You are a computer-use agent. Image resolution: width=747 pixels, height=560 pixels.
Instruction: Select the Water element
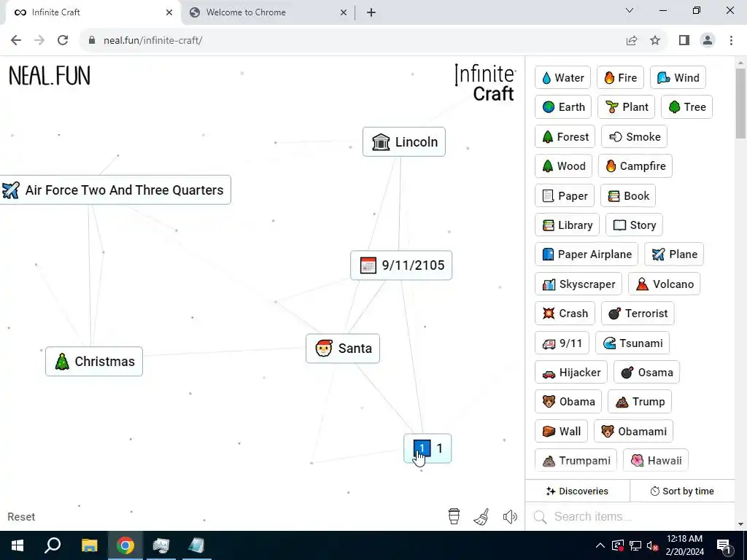[x=562, y=77]
